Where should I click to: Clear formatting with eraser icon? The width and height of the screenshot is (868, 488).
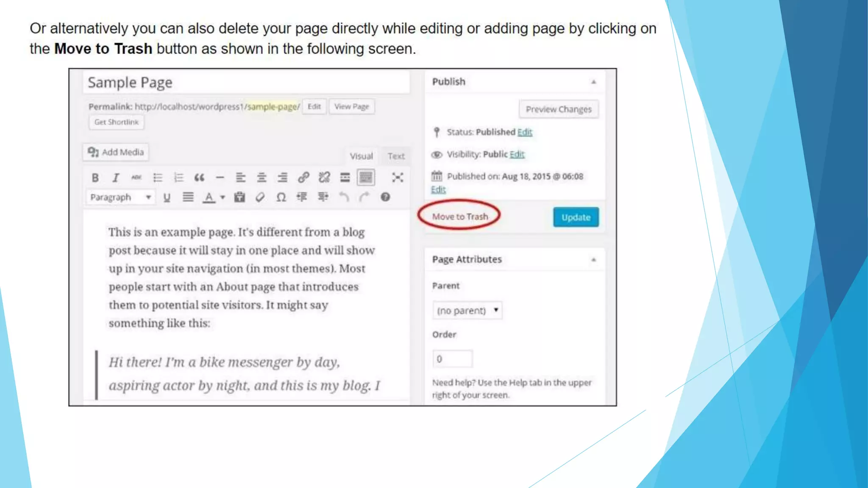260,197
